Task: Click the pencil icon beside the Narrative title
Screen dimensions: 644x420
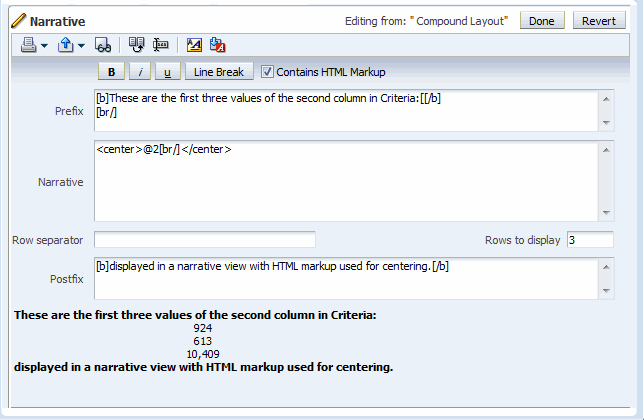Action: [18, 21]
